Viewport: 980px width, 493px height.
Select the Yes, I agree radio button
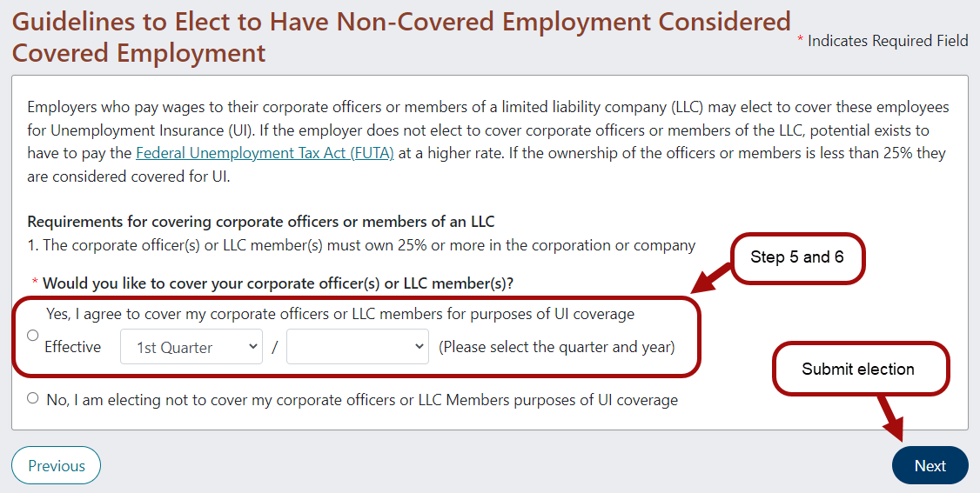pos(33,336)
